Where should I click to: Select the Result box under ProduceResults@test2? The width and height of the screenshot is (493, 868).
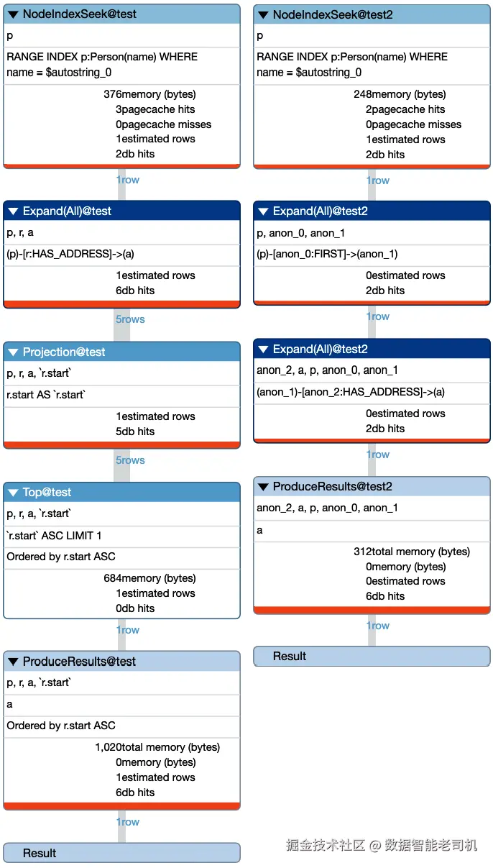coord(372,656)
